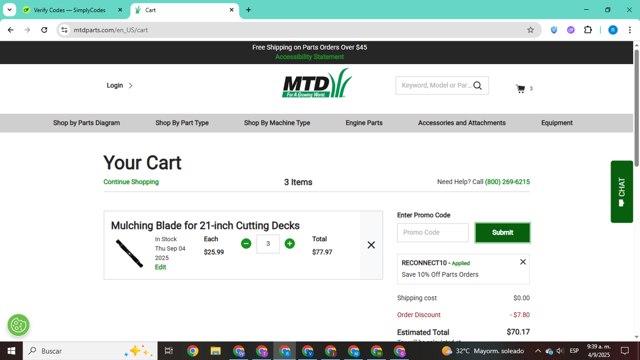Viewport: 640px width, 360px height.
Task: Focus the Promo Code field
Action: coord(433,233)
